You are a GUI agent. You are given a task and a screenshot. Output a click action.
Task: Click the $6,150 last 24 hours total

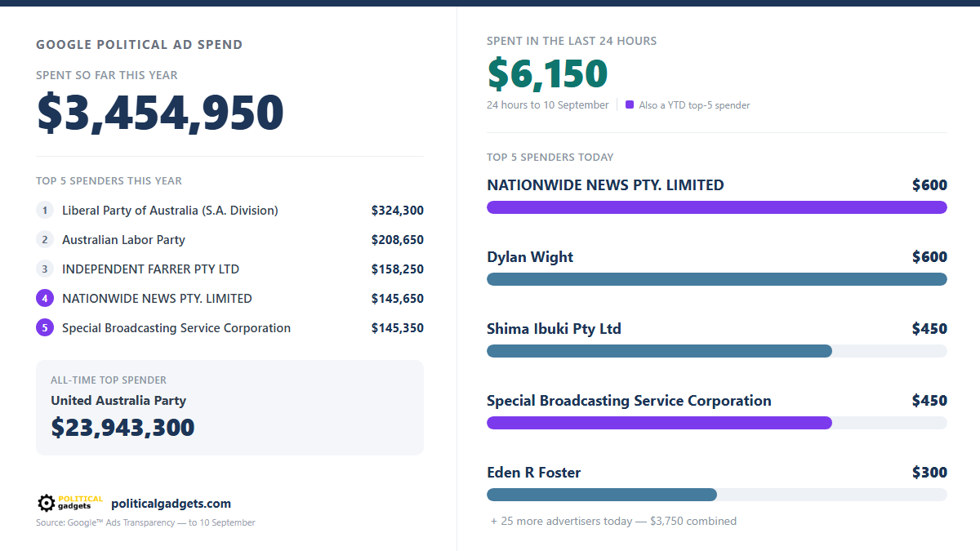(548, 74)
